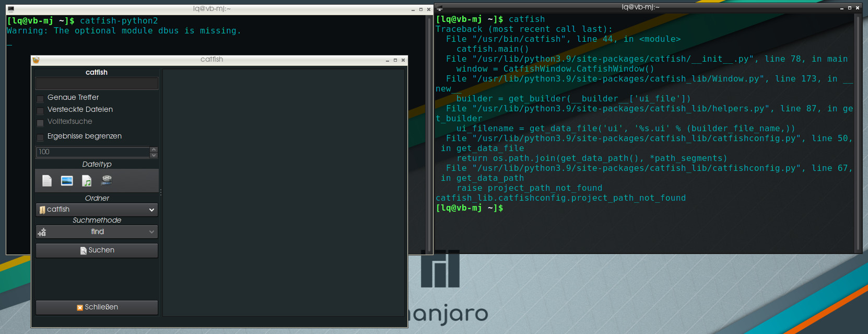Maximize the catfish window
This screenshot has height=334, width=868.
click(x=395, y=60)
